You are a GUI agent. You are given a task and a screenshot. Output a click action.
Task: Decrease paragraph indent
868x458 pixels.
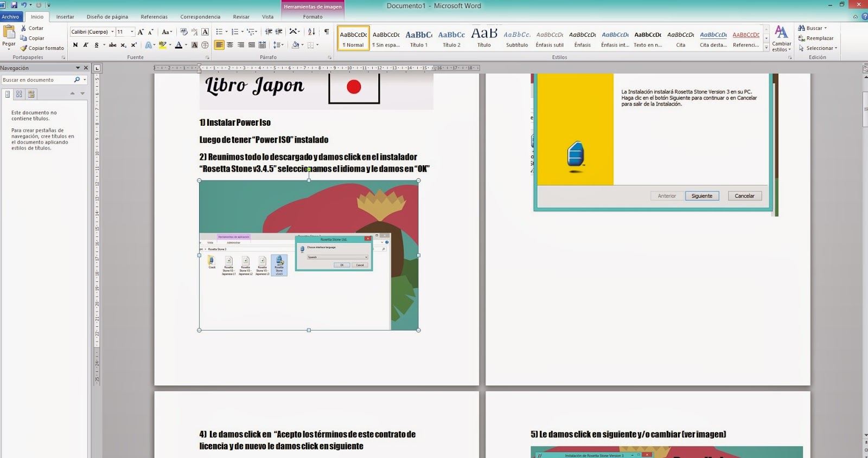click(x=269, y=32)
